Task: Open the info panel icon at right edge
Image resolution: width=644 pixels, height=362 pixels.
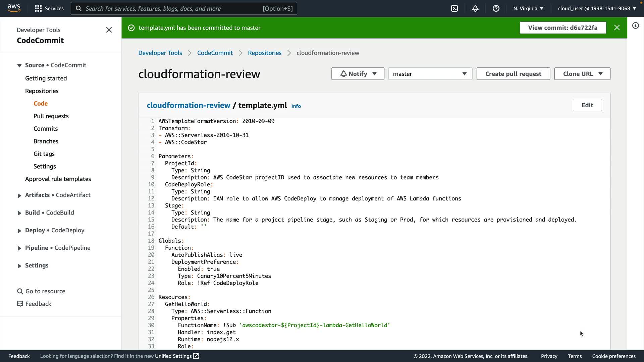Action: click(636, 26)
